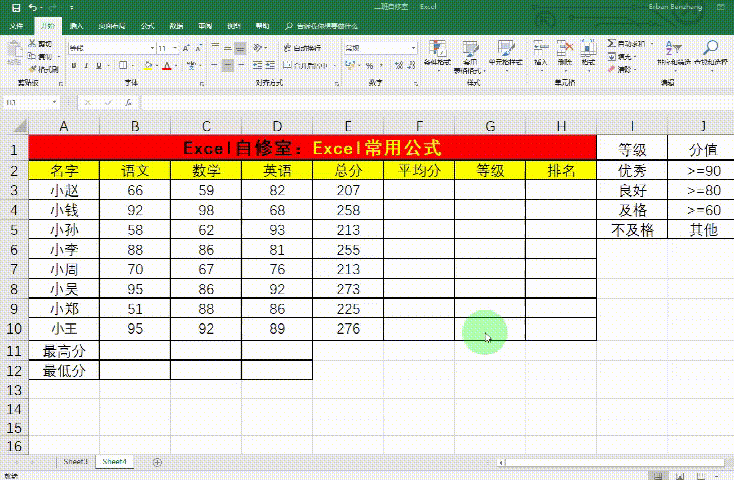Apply the yellow fill color bucket

(148, 66)
